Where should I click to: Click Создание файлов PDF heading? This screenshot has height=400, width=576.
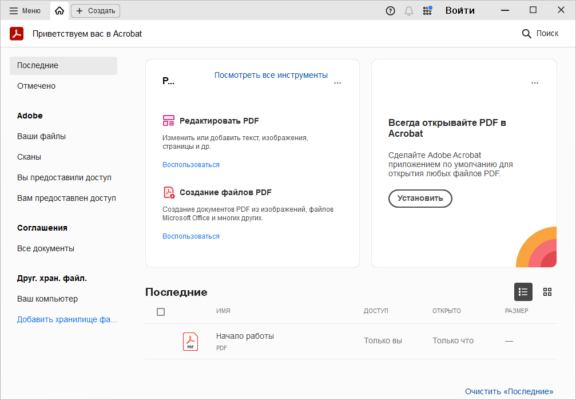[x=225, y=192]
